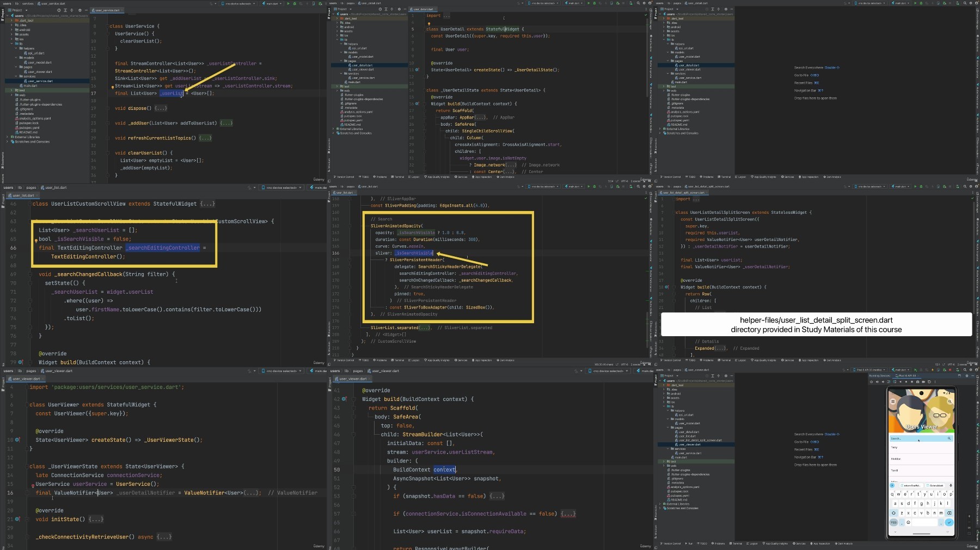Open user_list_detail_split_screen.dart in project tree
Screen dimensions: 980x550
tap(700, 440)
